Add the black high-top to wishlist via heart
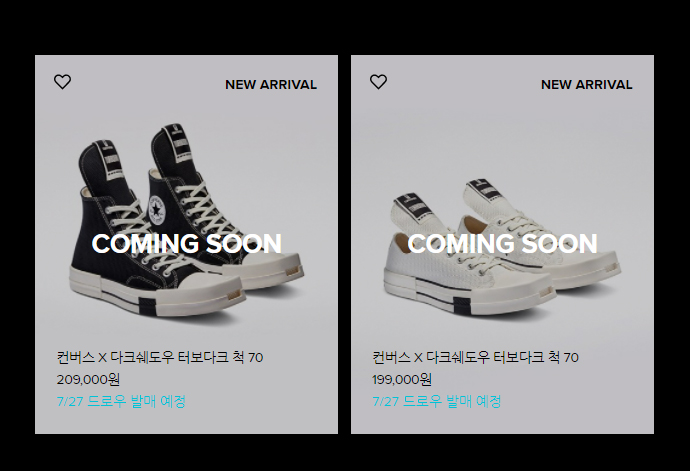Image resolution: width=690 pixels, height=471 pixels. 62,82
